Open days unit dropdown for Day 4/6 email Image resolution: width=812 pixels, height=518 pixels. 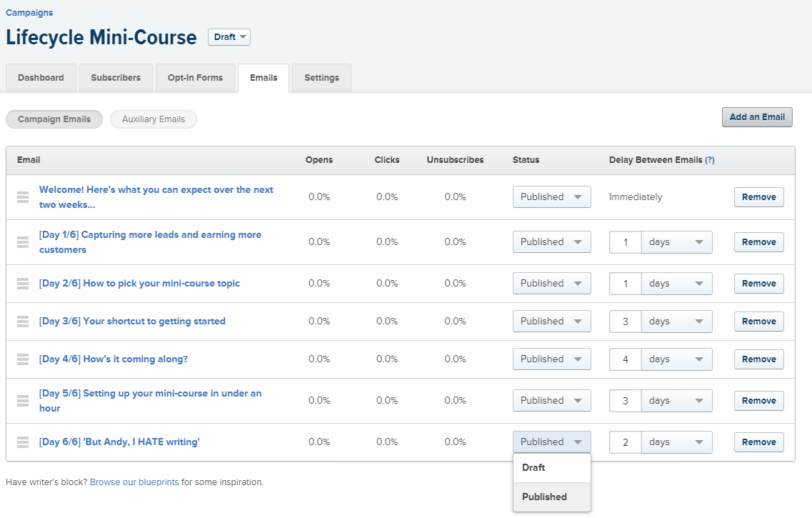(x=677, y=359)
